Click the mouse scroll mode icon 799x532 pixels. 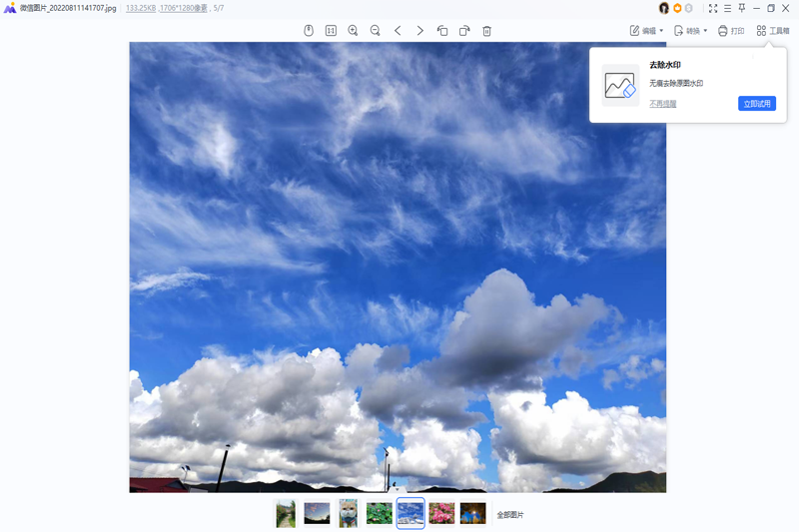(x=309, y=31)
